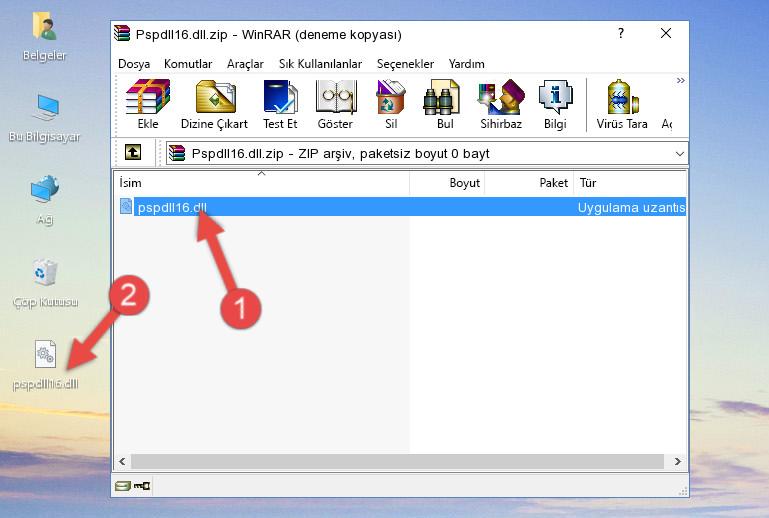Click the key password status bar icon
This screenshot has height=518, width=769.
[x=142, y=486]
